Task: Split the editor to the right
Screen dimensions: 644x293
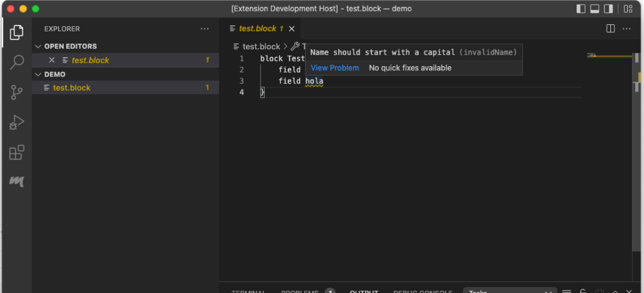Action: tap(610, 28)
